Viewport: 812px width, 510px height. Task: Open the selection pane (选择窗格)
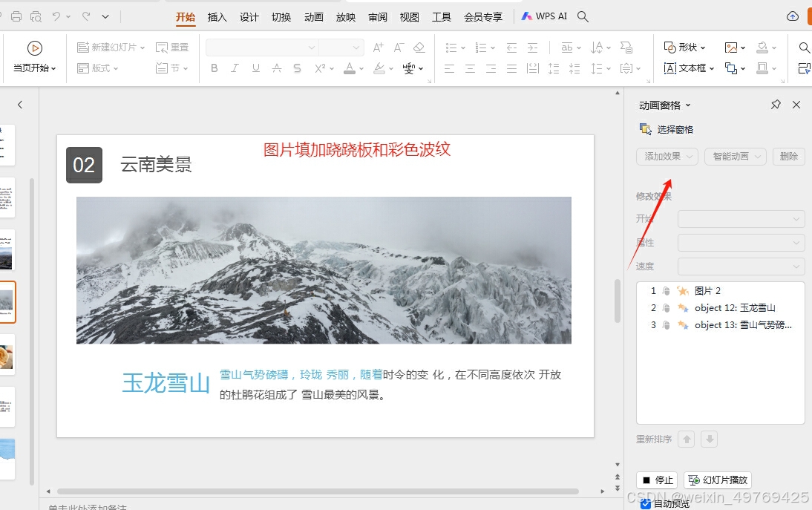pos(667,129)
